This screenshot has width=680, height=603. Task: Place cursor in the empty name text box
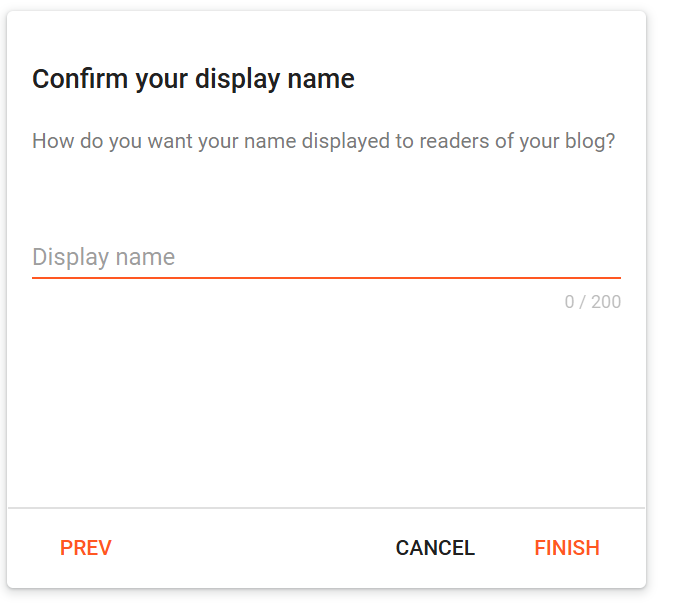[x=326, y=257]
